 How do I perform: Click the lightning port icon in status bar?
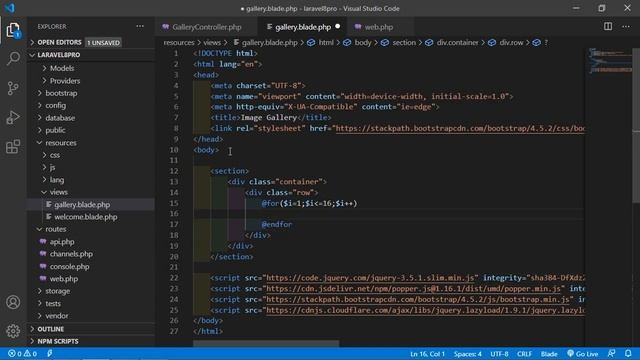pyautogui.click(x=49, y=353)
